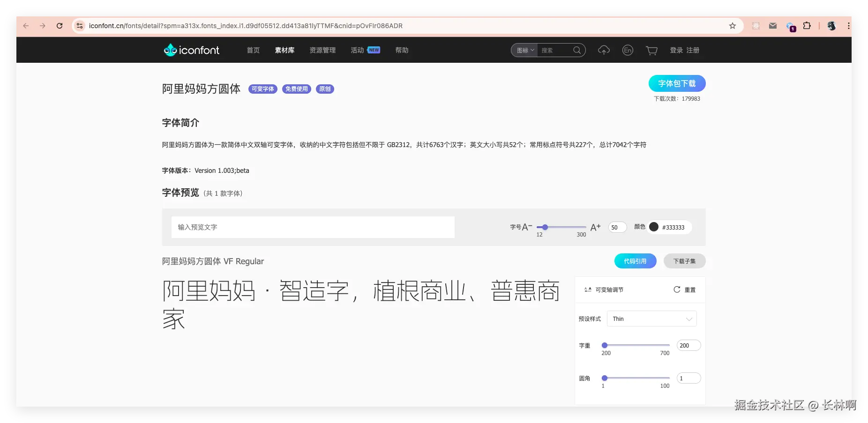View site information icon in address bar
Viewport: 868px width, 423px height.
point(80,26)
